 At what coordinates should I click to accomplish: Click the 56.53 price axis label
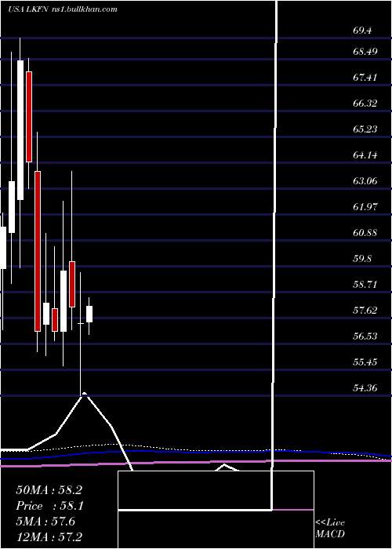coord(365,336)
